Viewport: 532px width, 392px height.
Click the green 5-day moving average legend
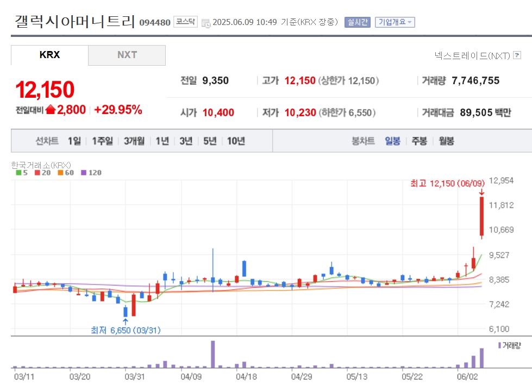[22, 173]
